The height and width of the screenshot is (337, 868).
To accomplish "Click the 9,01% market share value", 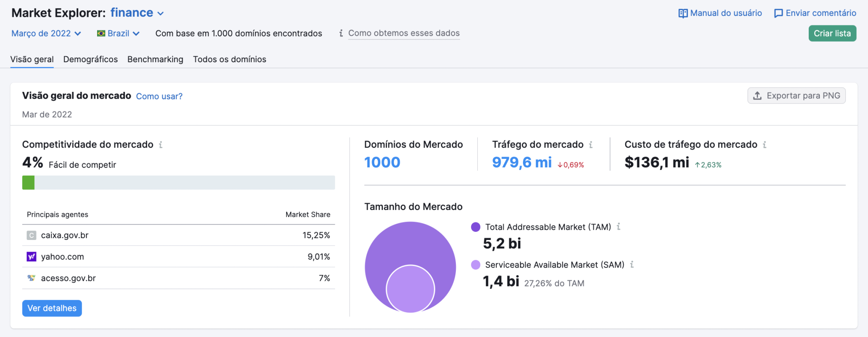I will (x=319, y=257).
